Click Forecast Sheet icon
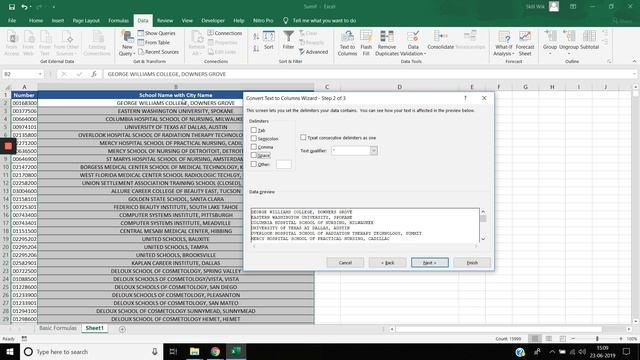Screen dimensions: 640x360 click(525, 44)
